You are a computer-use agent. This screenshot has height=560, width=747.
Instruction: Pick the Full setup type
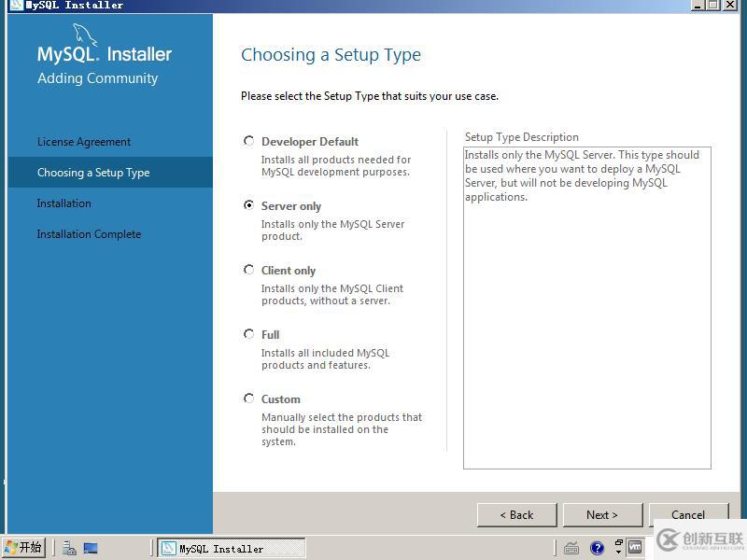coord(248,334)
